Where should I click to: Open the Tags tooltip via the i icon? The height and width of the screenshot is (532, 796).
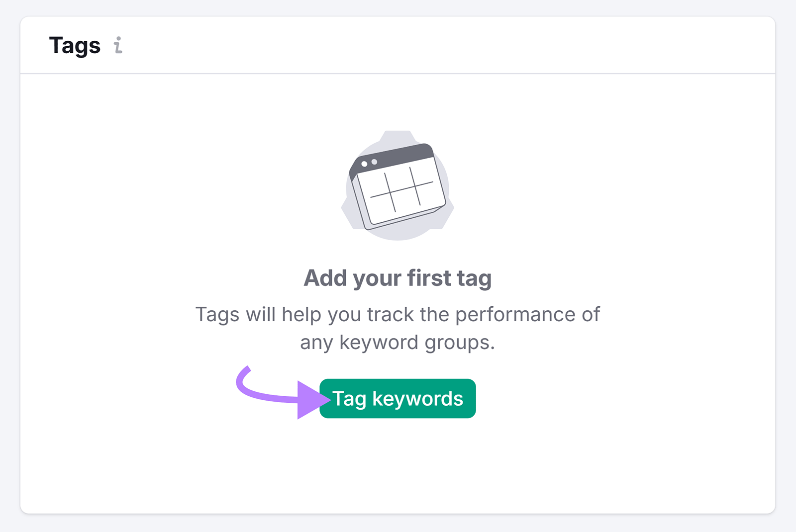pos(117,47)
